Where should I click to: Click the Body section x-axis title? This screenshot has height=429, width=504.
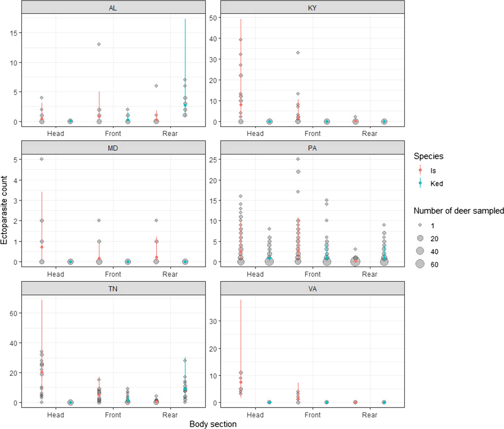tap(213, 424)
